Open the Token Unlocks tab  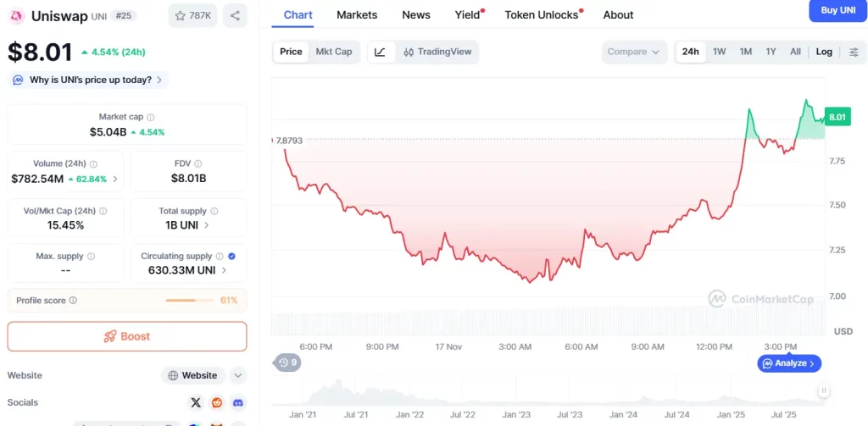click(x=543, y=15)
